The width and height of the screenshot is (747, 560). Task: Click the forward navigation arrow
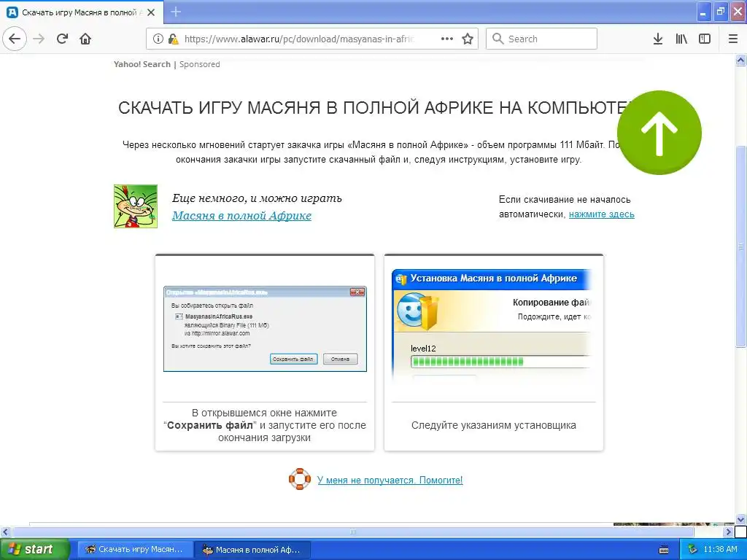[39, 39]
